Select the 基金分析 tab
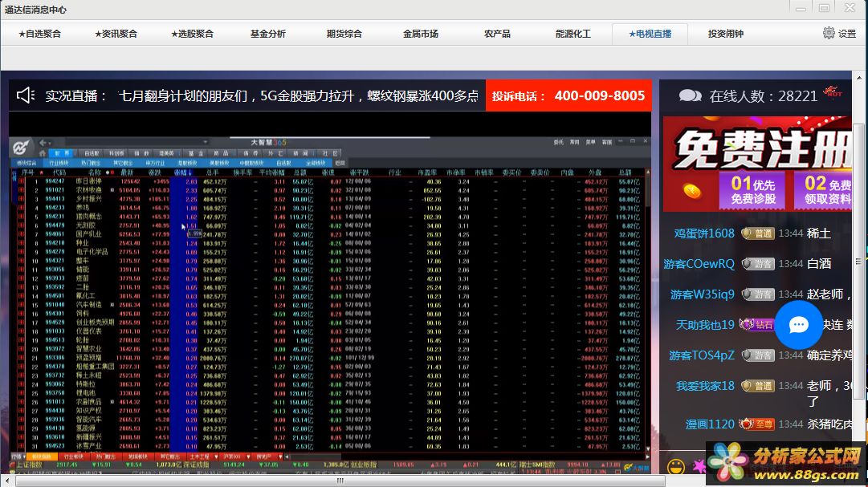868x487 pixels. [x=268, y=34]
